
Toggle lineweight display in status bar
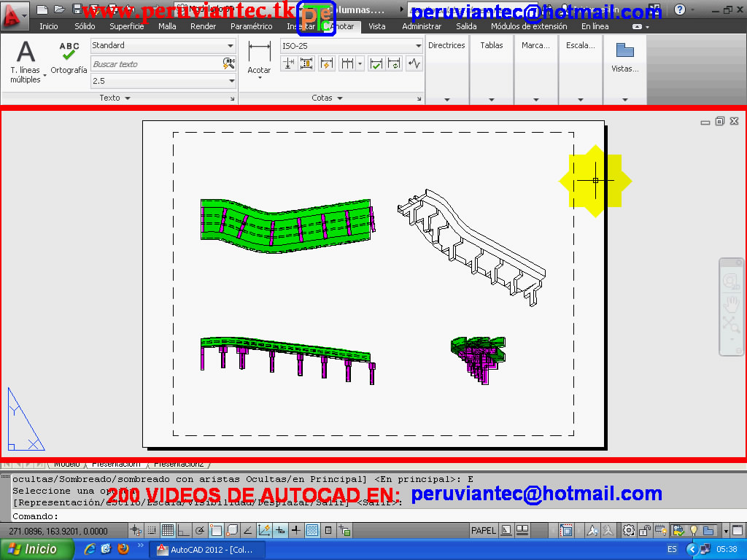pos(296,530)
